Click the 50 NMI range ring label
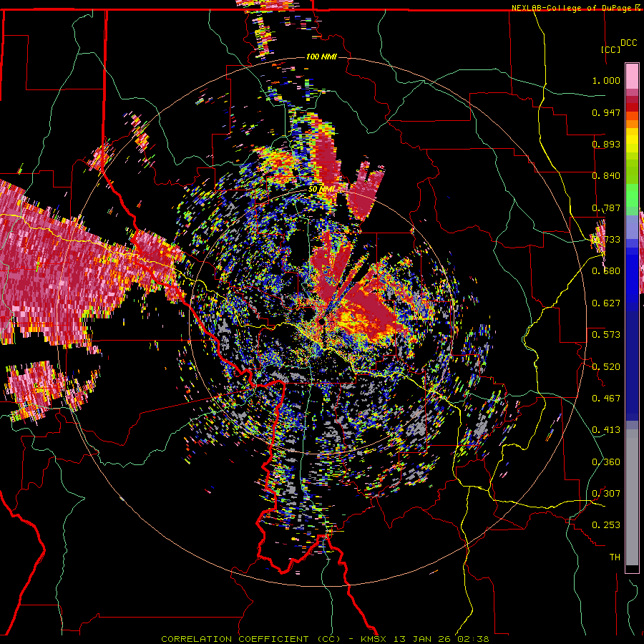 321,190
